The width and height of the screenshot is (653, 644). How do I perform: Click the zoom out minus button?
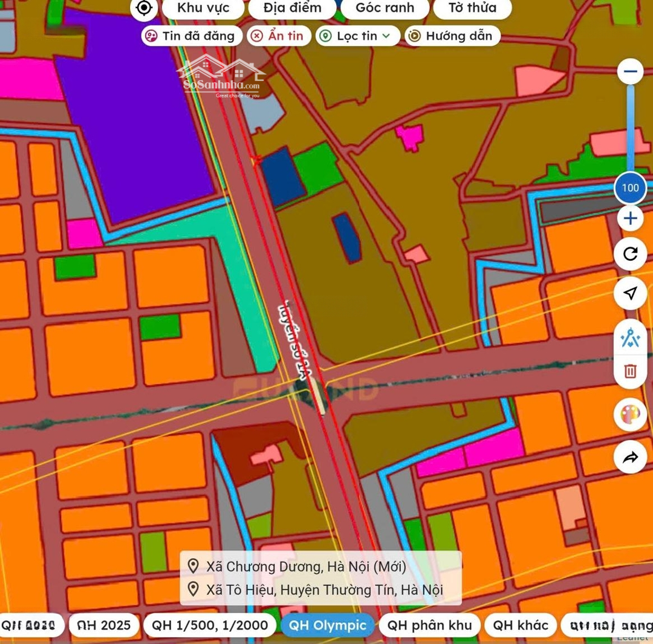pos(630,72)
